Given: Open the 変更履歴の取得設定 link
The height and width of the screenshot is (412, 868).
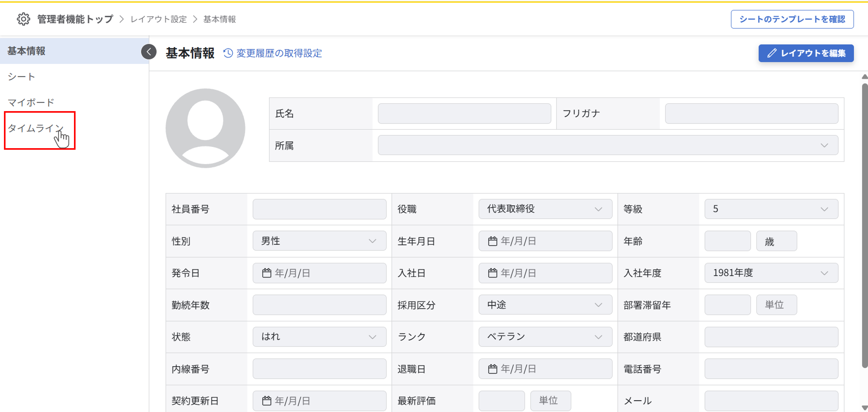Looking at the screenshot, I should point(279,53).
